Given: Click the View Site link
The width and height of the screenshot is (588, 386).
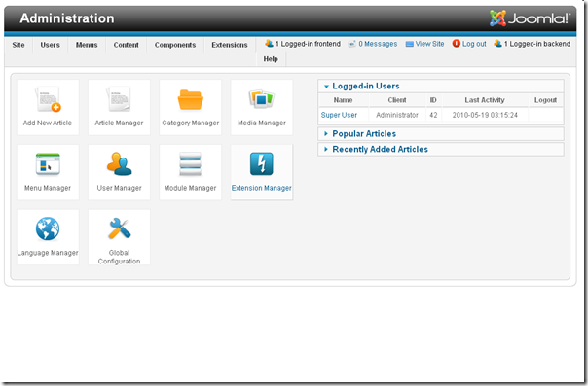Looking at the screenshot, I should click(x=429, y=44).
